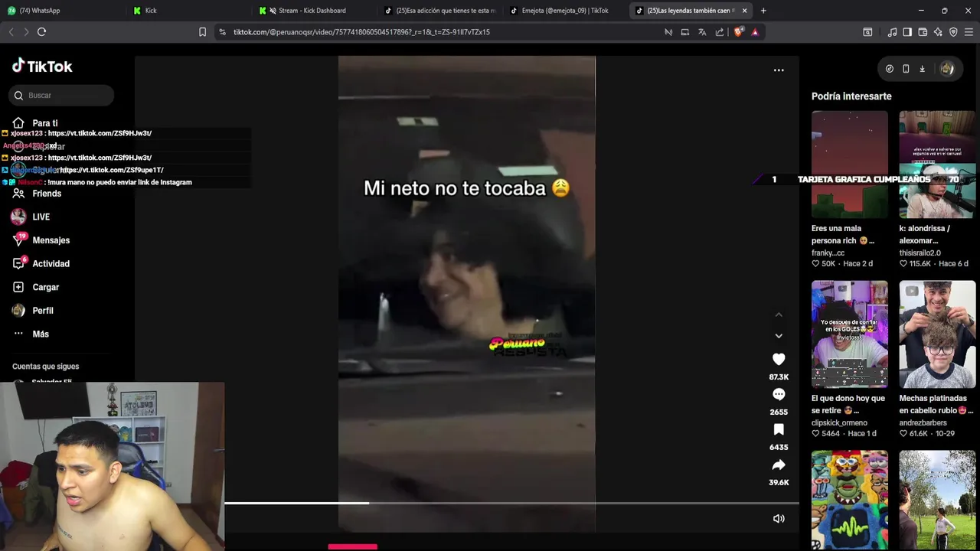Go to previous video with up chevron
Viewport: 980px width, 551px height.
pos(779,315)
